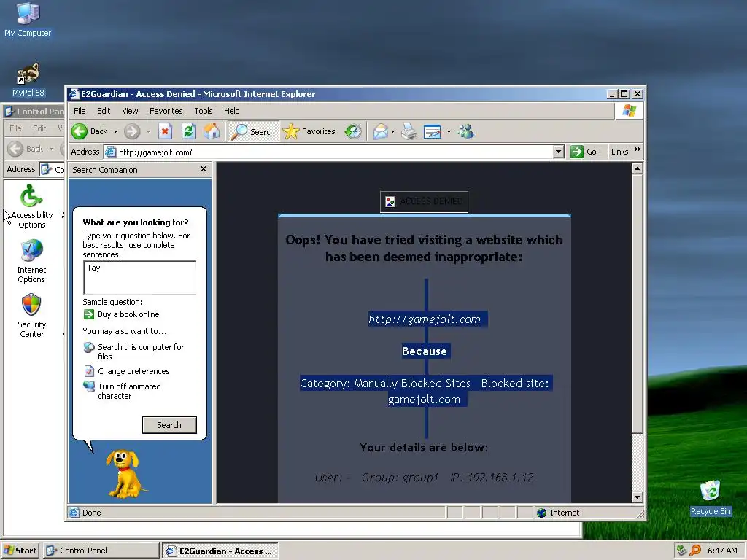747x560 pixels.
Task: Refresh the page with the green arrows icon
Action: 189,131
